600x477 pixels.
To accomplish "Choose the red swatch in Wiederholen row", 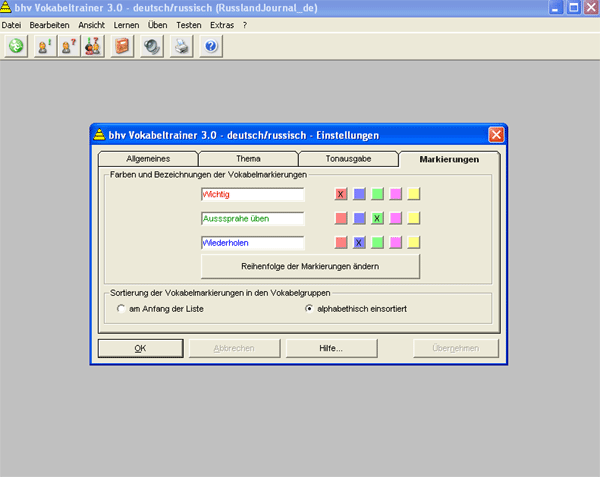I will click(x=341, y=242).
